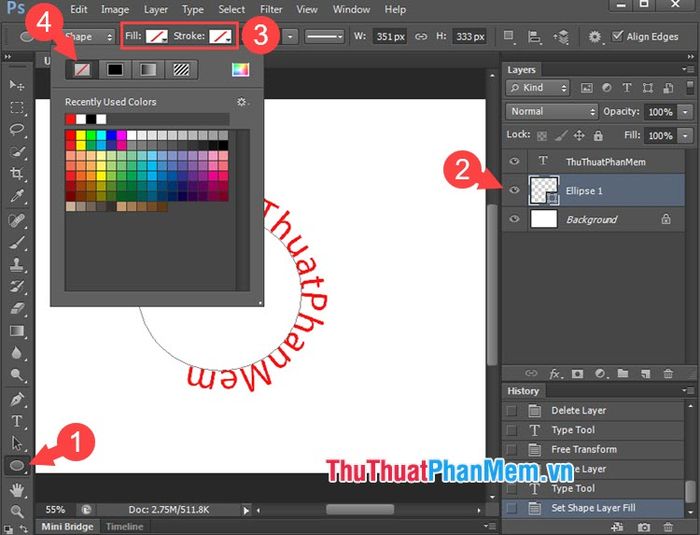
Task: Select the Move tool
Action: (17, 85)
